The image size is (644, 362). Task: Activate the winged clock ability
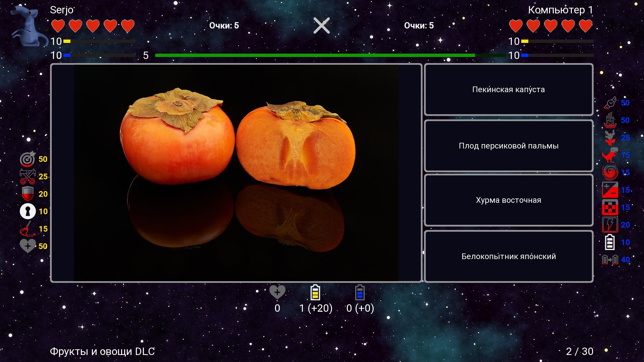610,103
